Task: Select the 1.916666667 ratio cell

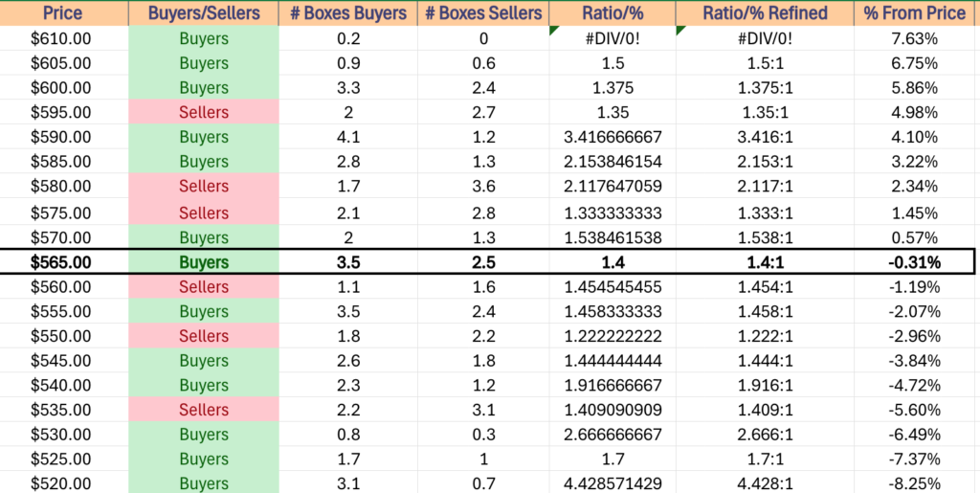Action: click(x=612, y=385)
